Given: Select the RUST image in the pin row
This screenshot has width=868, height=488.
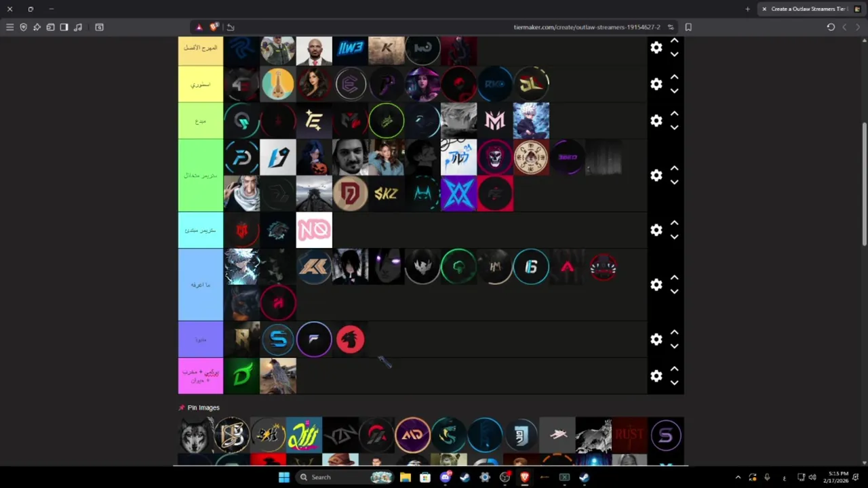Looking at the screenshot, I should tap(629, 435).
